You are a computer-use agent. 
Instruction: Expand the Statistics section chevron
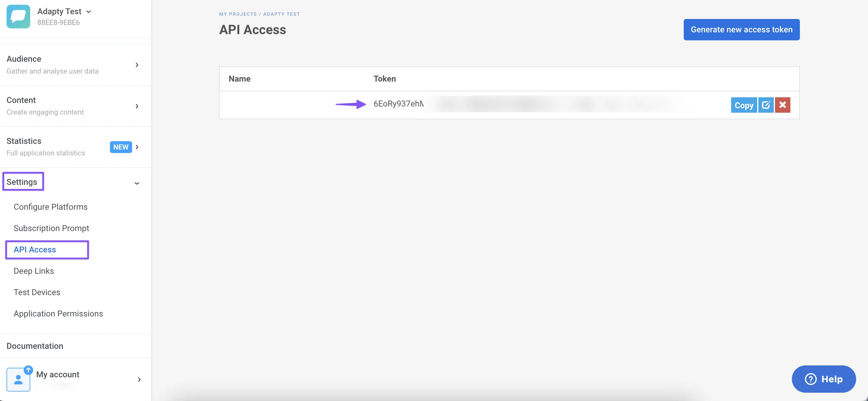coord(137,147)
